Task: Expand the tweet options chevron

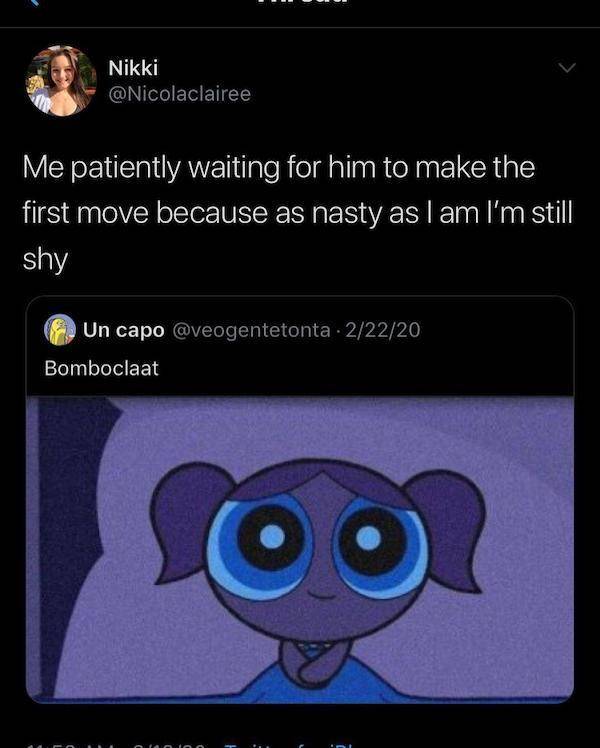Action: [567, 68]
